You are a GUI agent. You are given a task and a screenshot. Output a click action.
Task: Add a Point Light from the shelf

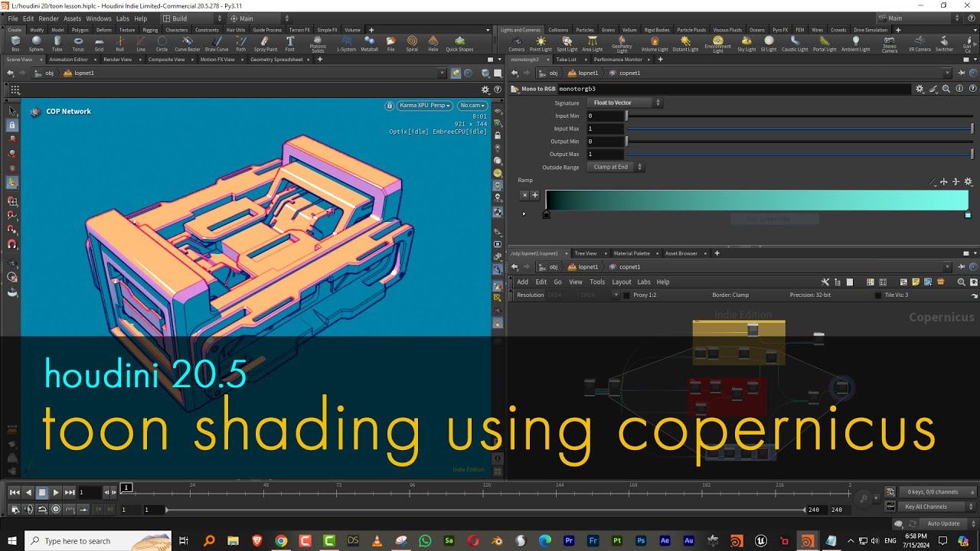point(541,44)
